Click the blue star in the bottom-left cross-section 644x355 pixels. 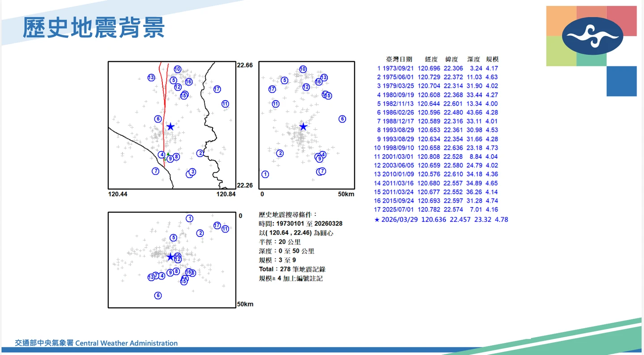pos(170,257)
